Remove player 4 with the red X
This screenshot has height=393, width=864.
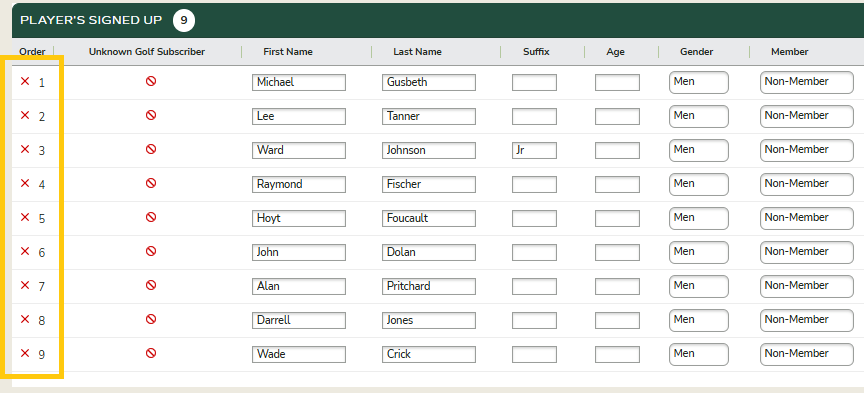(x=25, y=183)
